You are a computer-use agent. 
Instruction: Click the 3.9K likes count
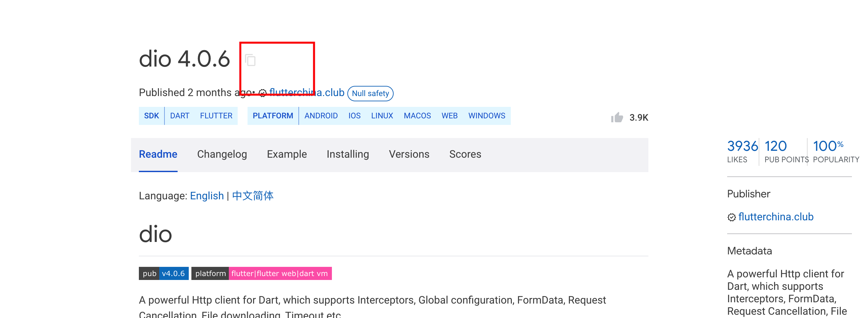coord(639,117)
